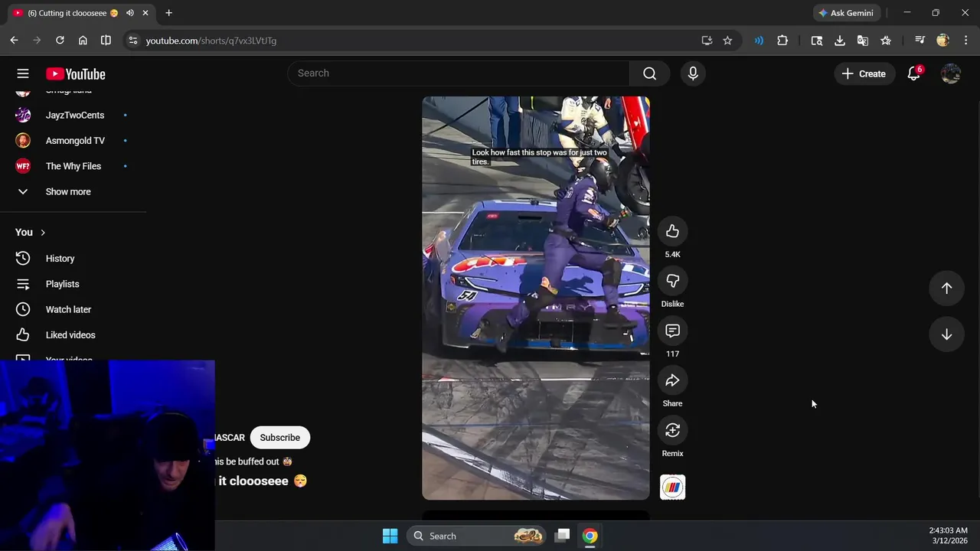This screenshot has height=551, width=980.
Task: Open browser downloads
Action: pyautogui.click(x=840, y=41)
